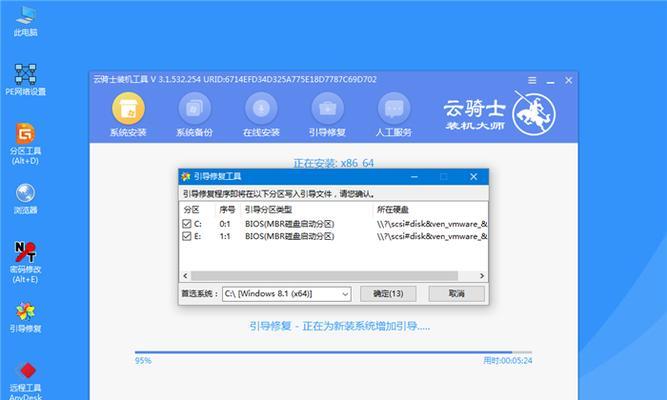Click the 确定(13) button

tap(388, 294)
